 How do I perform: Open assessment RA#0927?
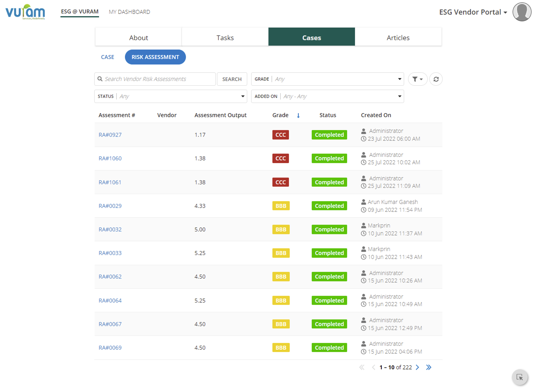click(110, 135)
